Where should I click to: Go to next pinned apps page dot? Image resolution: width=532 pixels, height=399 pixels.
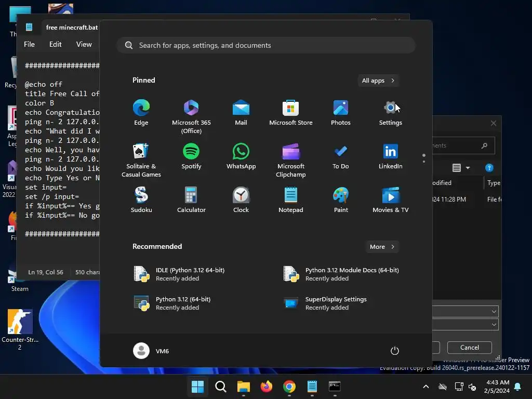(x=424, y=162)
